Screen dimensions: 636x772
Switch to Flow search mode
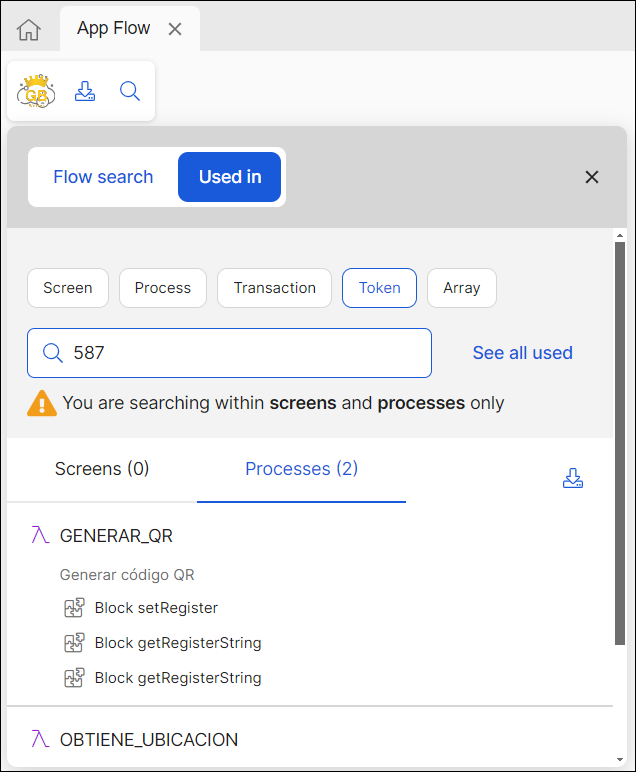(x=103, y=177)
